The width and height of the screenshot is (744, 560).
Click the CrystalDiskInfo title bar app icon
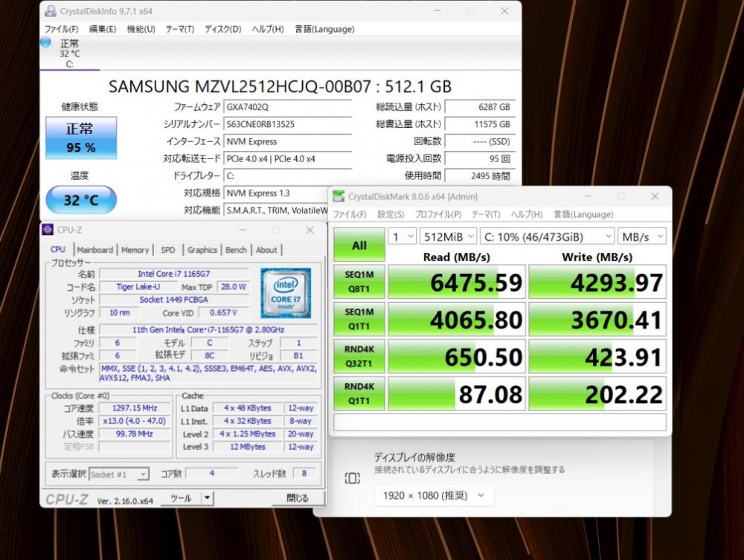[x=51, y=11]
